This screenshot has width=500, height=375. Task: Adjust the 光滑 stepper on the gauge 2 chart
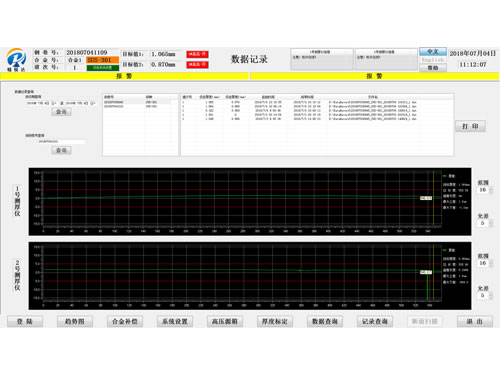491,295
